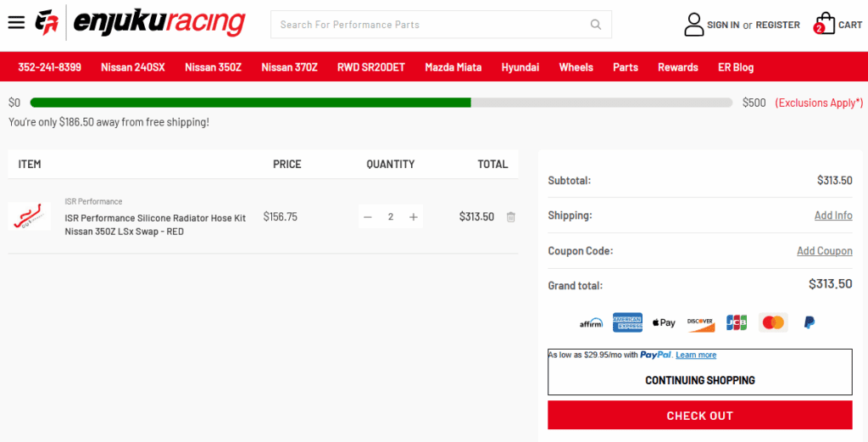Open the hamburger navigation menu
This screenshot has height=442, width=868.
16,23
